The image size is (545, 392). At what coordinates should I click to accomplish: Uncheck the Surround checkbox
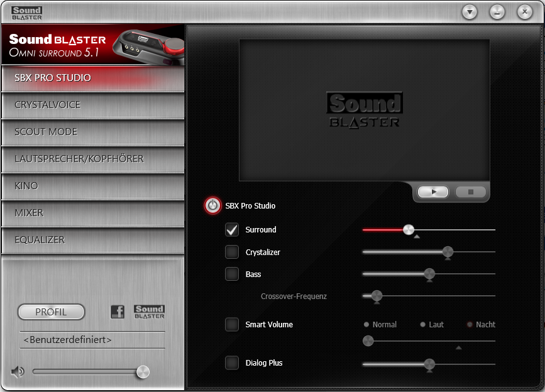[x=232, y=229]
